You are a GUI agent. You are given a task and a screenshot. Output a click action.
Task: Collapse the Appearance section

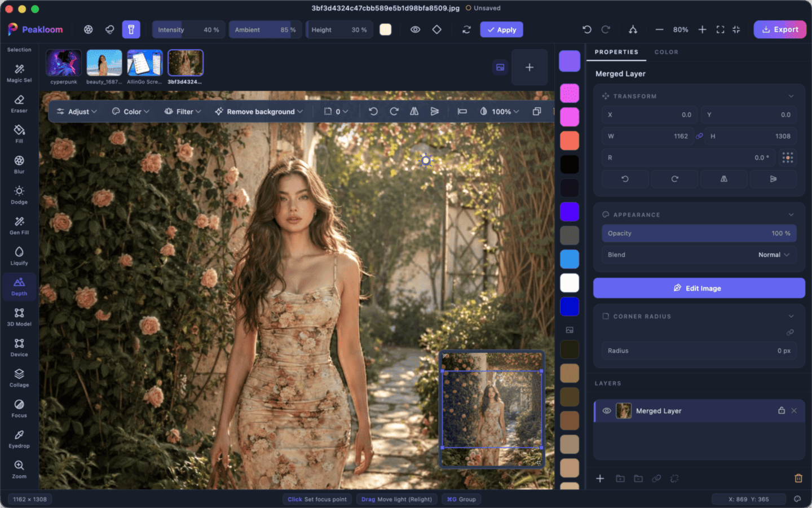click(x=791, y=214)
